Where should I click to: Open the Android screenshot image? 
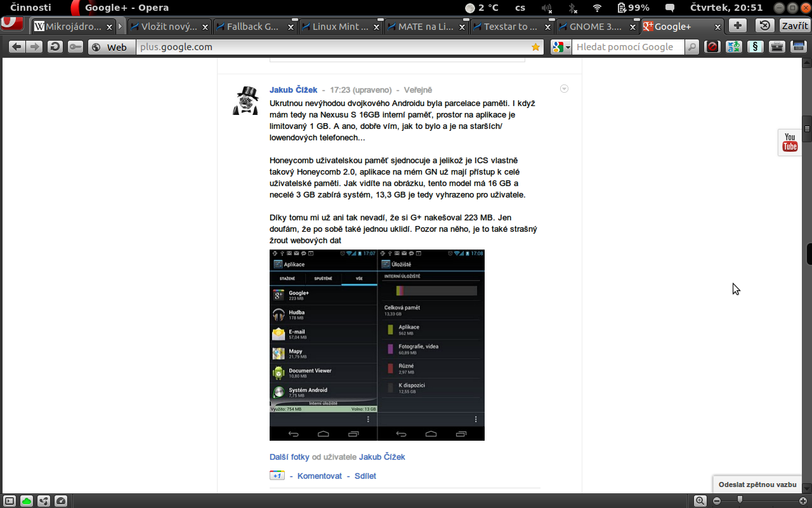(x=377, y=345)
